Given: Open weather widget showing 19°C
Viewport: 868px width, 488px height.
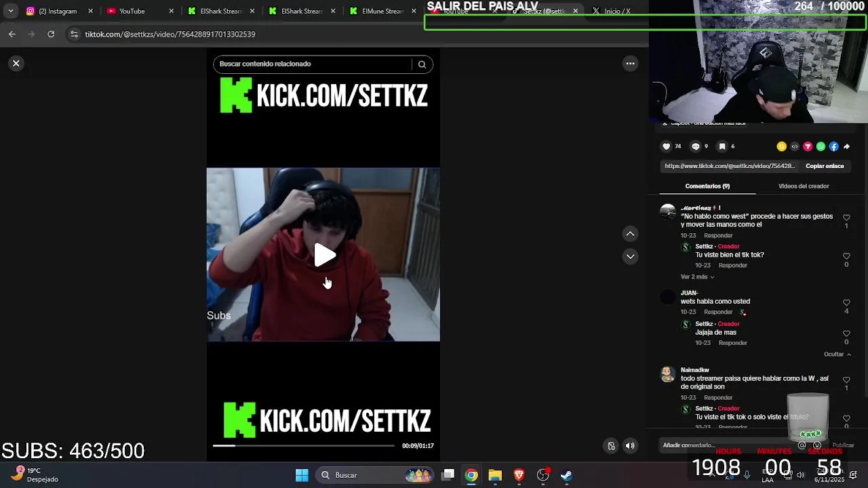Looking at the screenshot, I should point(35,474).
